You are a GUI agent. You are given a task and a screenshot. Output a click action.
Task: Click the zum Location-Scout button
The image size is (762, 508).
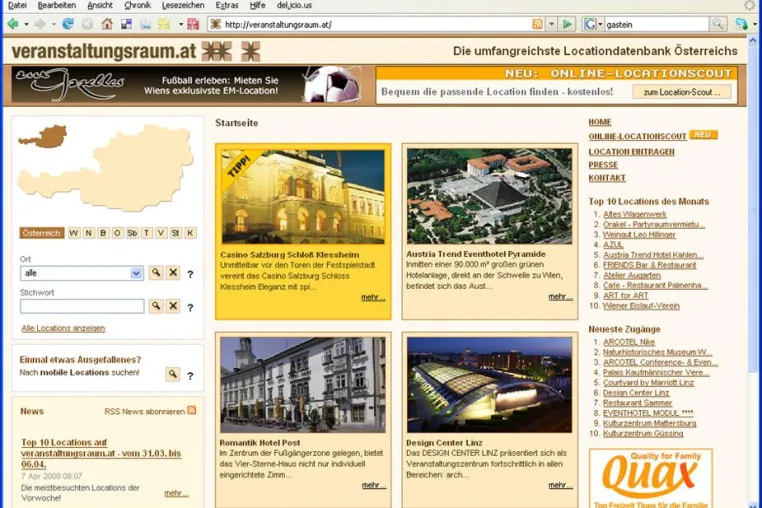coord(682,92)
